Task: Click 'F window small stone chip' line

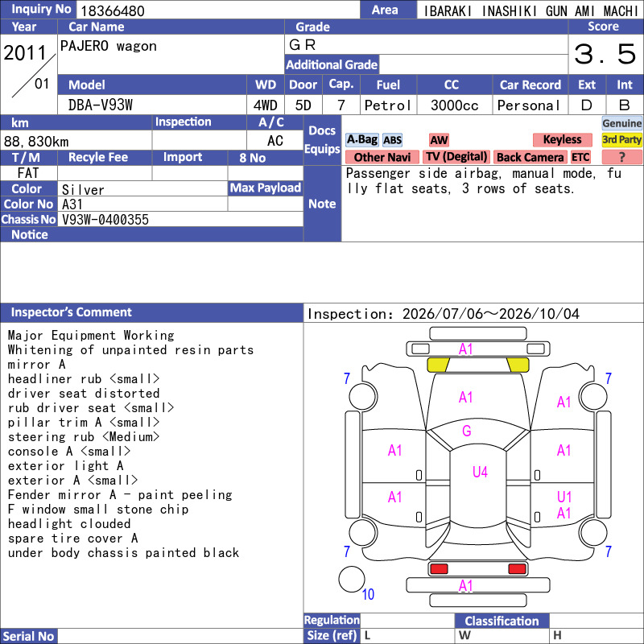Action: pos(98,510)
